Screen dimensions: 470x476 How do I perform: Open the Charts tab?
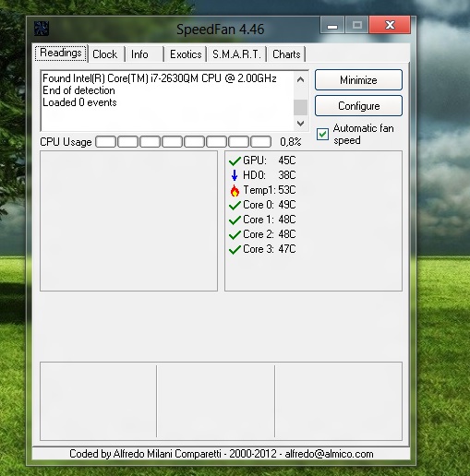pyautogui.click(x=286, y=54)
